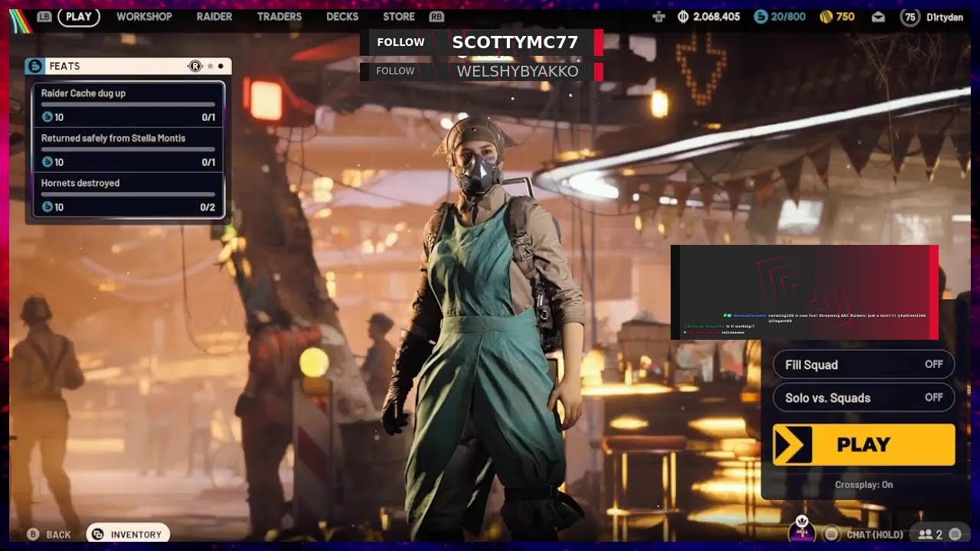This screenshot has width=980, height=551.
Task: Click the arrow icon on PLAY button
Action: [792, 445]
